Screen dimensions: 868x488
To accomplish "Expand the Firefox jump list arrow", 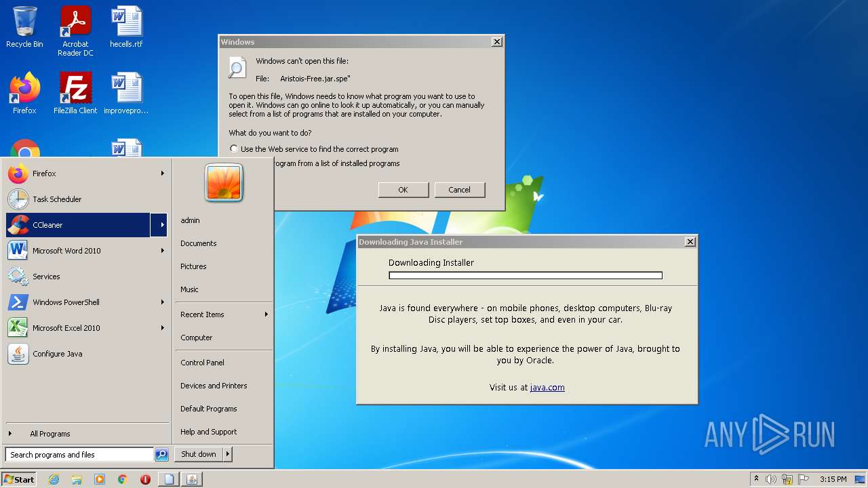I will coord(163,174).
